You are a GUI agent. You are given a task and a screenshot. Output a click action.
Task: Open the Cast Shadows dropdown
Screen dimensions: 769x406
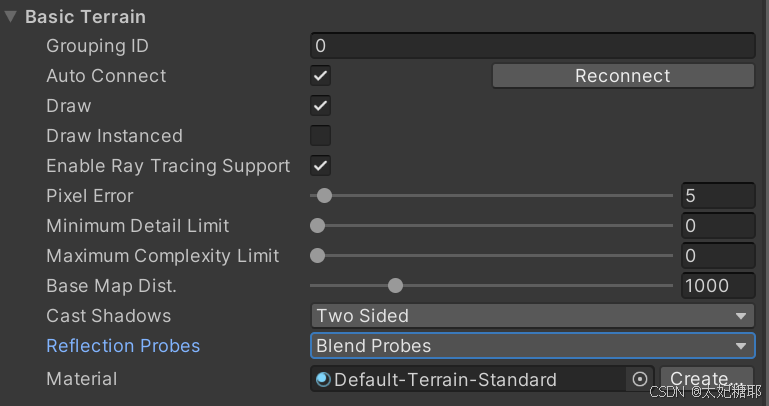click(x=532, y=316)
